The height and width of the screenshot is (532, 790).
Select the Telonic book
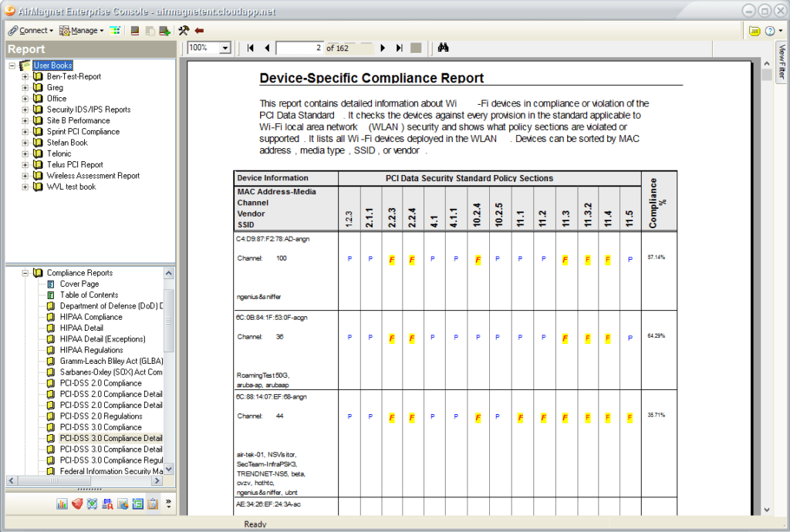(x=59, y=154)
